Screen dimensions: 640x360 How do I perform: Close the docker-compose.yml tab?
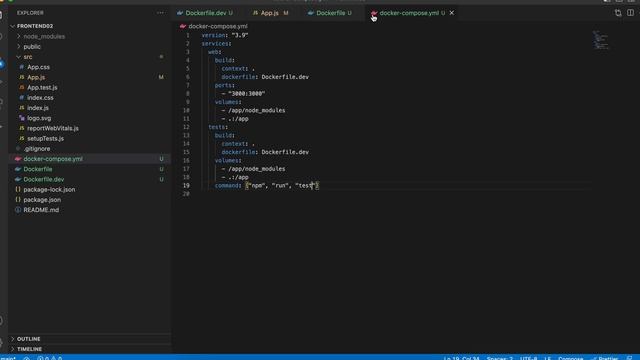coord(452,13)
